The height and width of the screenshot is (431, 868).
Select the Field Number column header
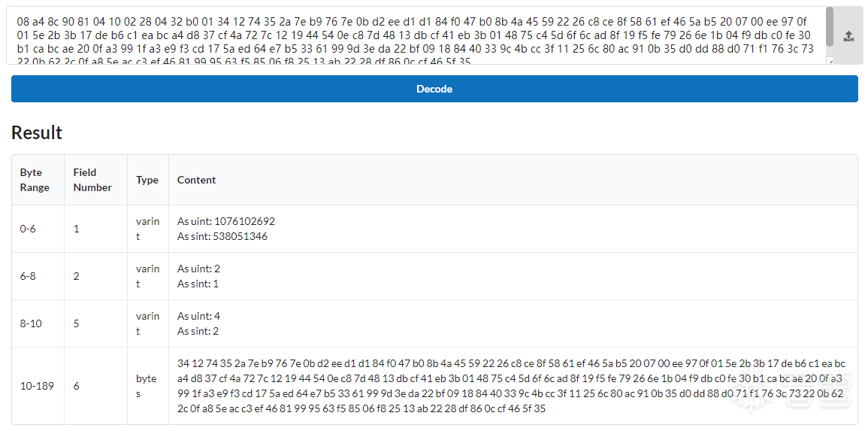92,180
